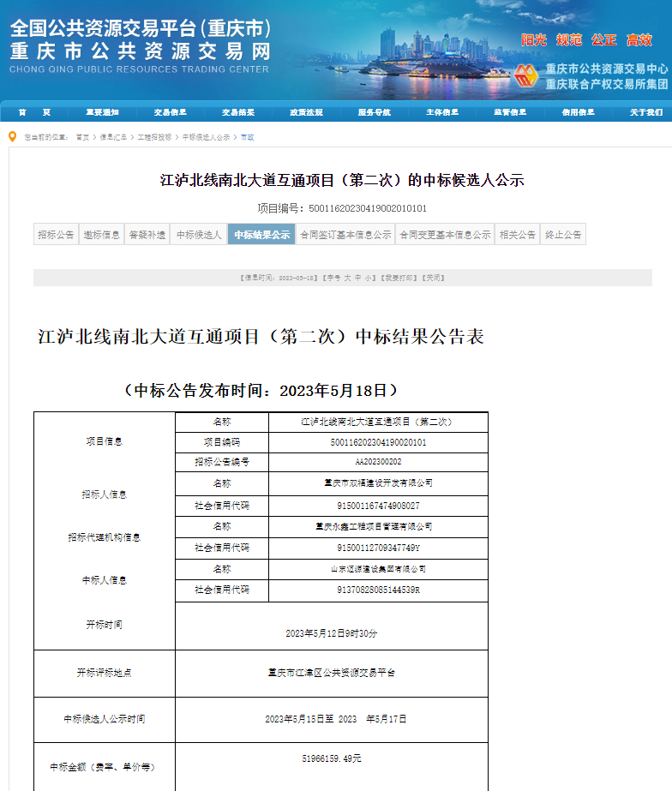Click the cell 重庆市双福建设开发有限公司

coord(378,483)
